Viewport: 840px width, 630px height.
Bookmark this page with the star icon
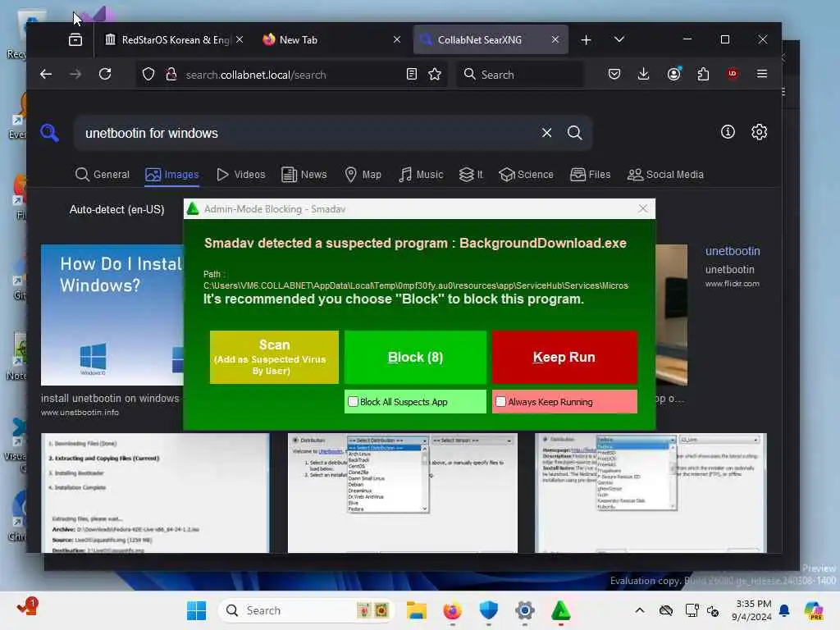435,74
